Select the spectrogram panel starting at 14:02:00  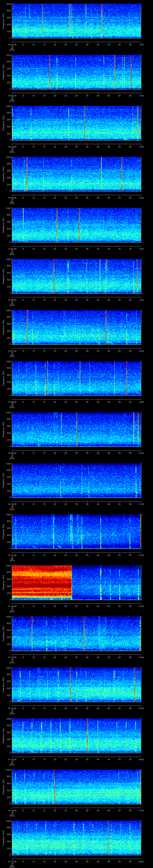pyautogui.click(x=76, y=72)
